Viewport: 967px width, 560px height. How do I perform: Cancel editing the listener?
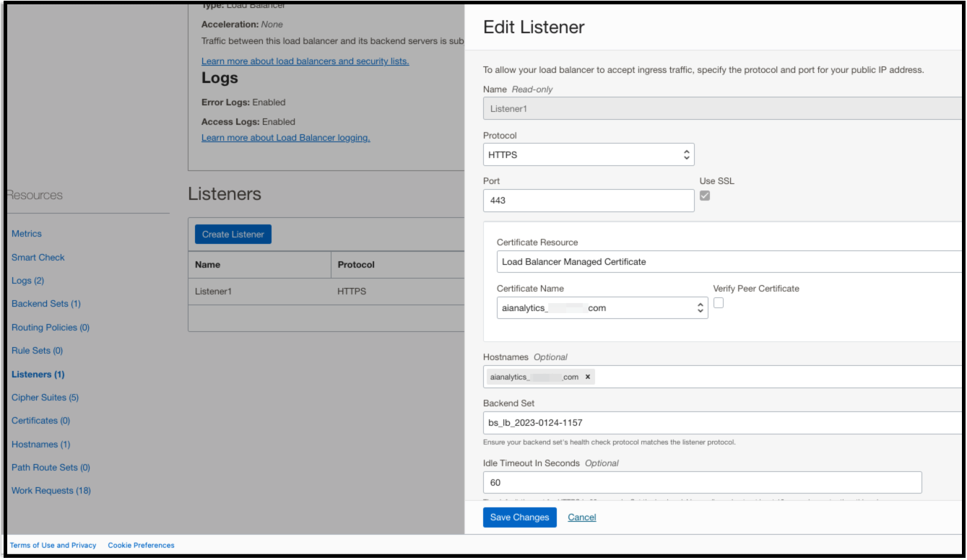pos(581,517)
